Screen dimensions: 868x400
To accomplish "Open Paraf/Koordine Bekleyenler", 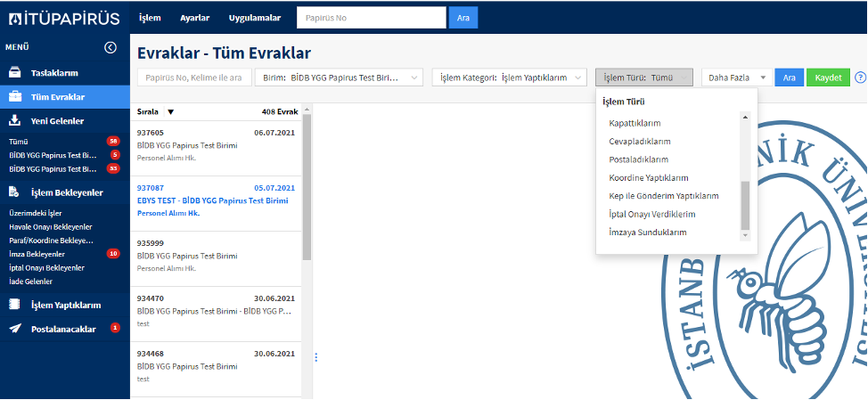I will 51,241.
